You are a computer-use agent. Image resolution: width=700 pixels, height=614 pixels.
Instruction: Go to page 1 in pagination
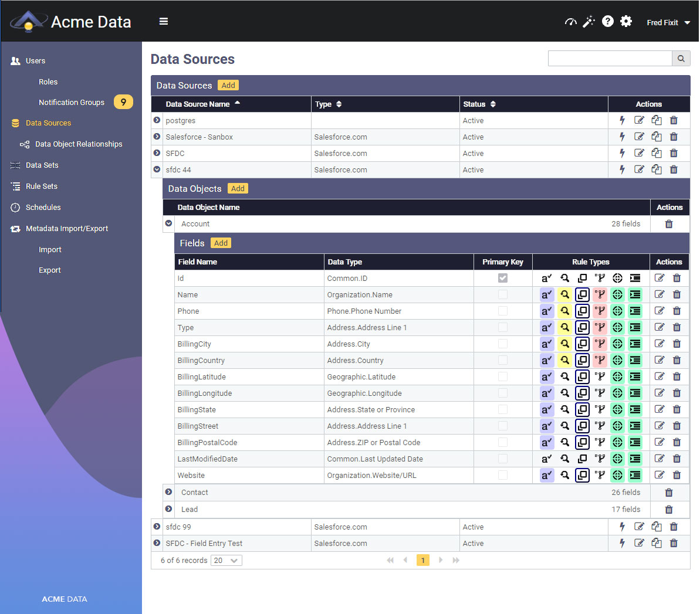click(x=423, y=561)
